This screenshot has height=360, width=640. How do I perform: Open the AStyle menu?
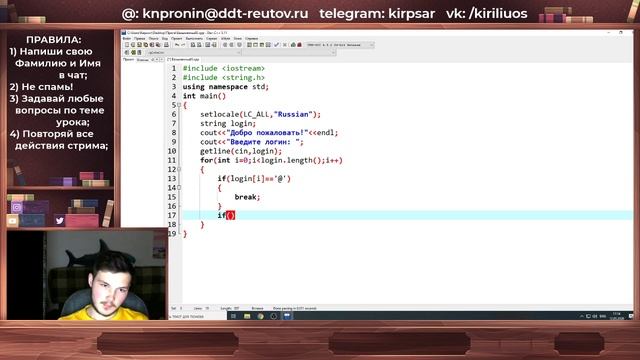(x=226, y=38)
